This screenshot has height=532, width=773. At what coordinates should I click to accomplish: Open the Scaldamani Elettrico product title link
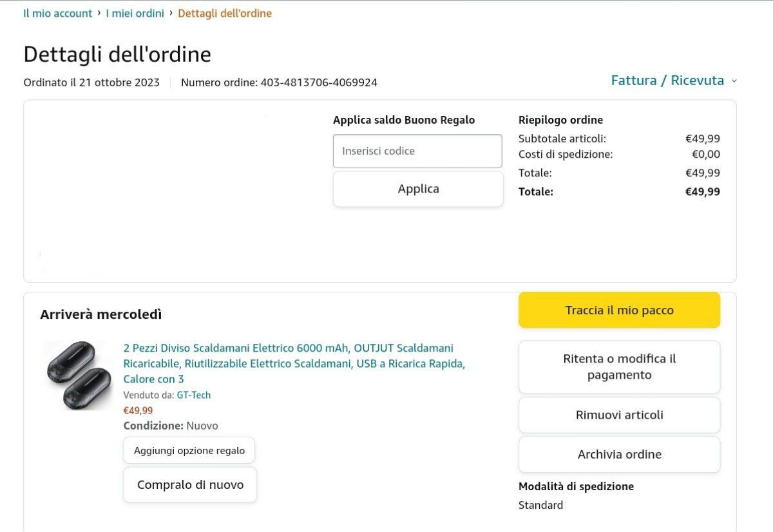pos(293,363)
